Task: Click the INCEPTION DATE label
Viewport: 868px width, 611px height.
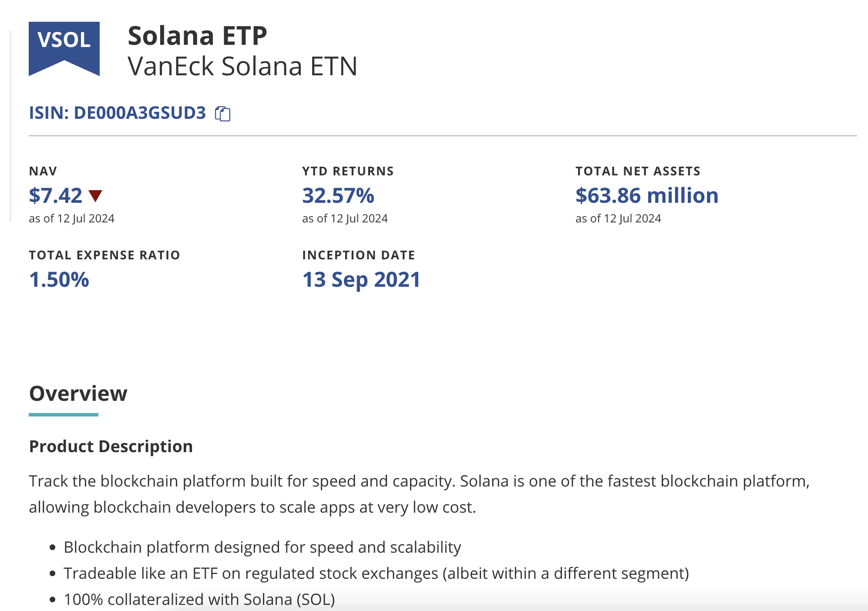Action: coord(358,255)
